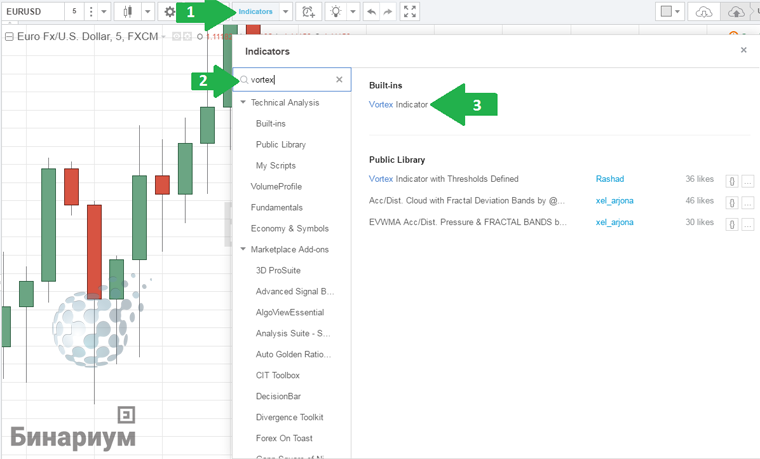Click the load chart cloud-download icon
The image size is (760, 459).
[703, 12]
